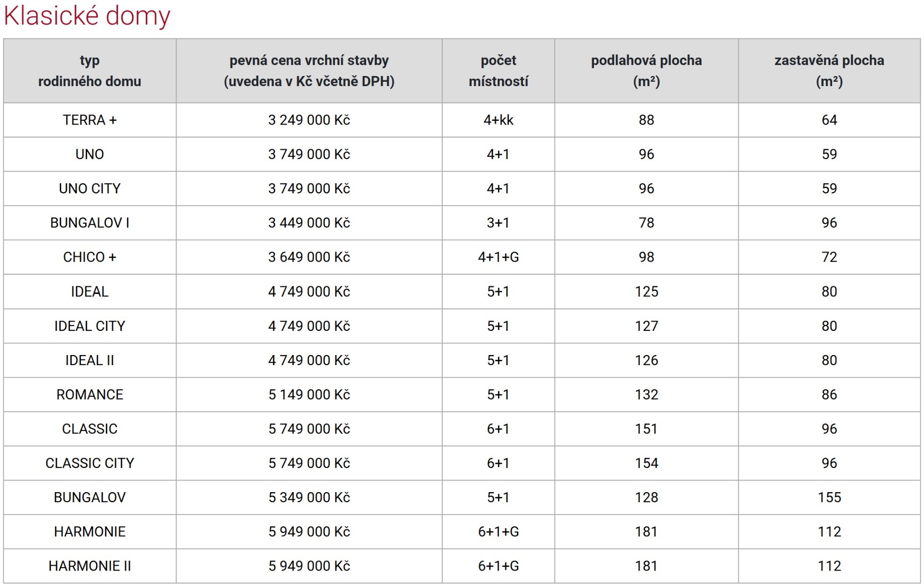Select the IDEAL CITY row label
The width and height of the screenshot is (924, 584).
click(90, 326)
